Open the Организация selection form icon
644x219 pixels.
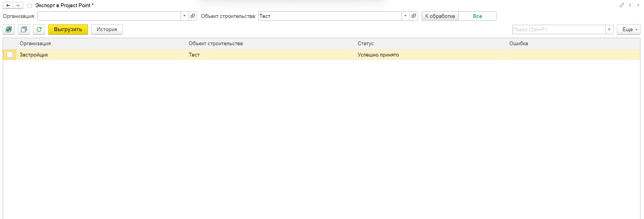193,16
